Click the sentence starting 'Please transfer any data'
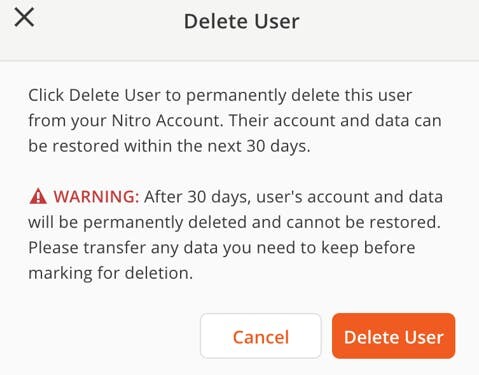This screenshot has width=479, height=375. point(222,248)
